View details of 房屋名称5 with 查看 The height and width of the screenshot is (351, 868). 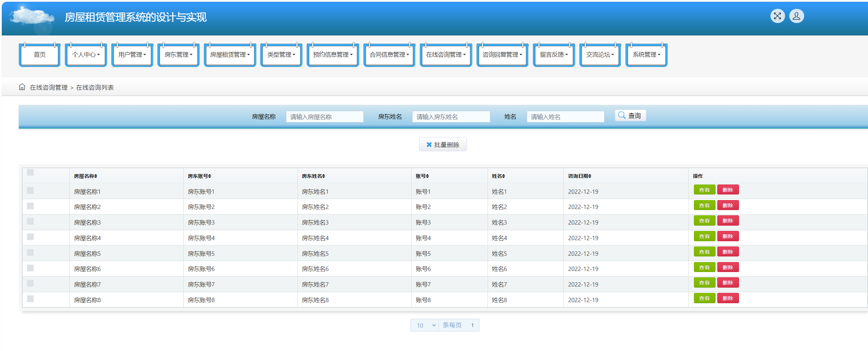(704, 252)
